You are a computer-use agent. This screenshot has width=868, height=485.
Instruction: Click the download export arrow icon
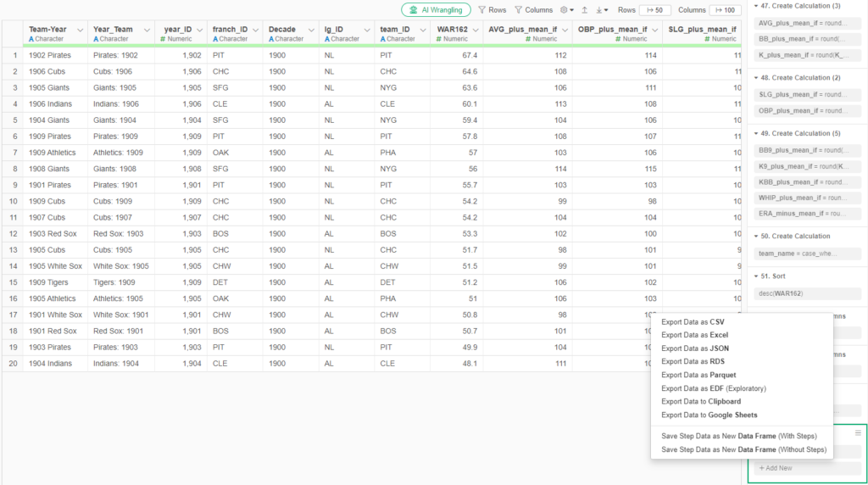(x=601, y=10)
